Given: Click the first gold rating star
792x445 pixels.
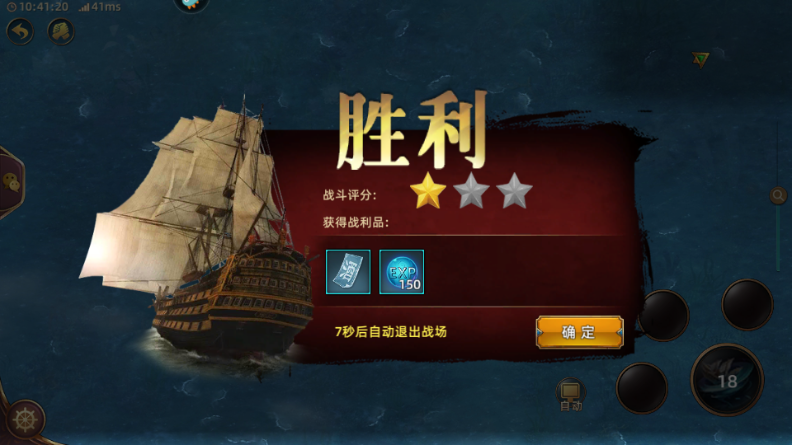Looking at the screenshot, I should (428, 191).
